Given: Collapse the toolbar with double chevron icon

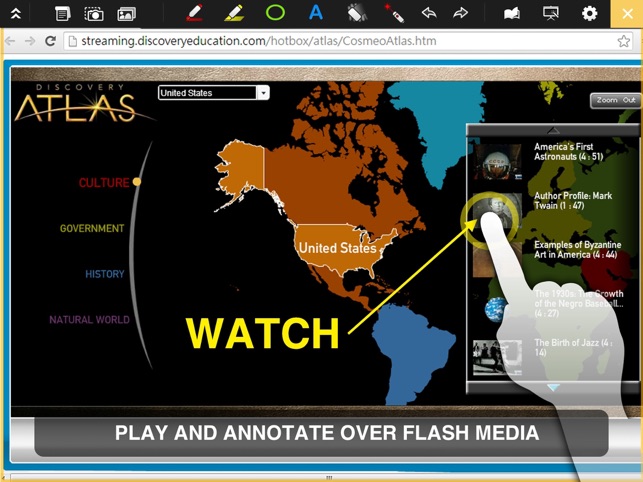Looking at the screenshot, I should coord(16,14).
